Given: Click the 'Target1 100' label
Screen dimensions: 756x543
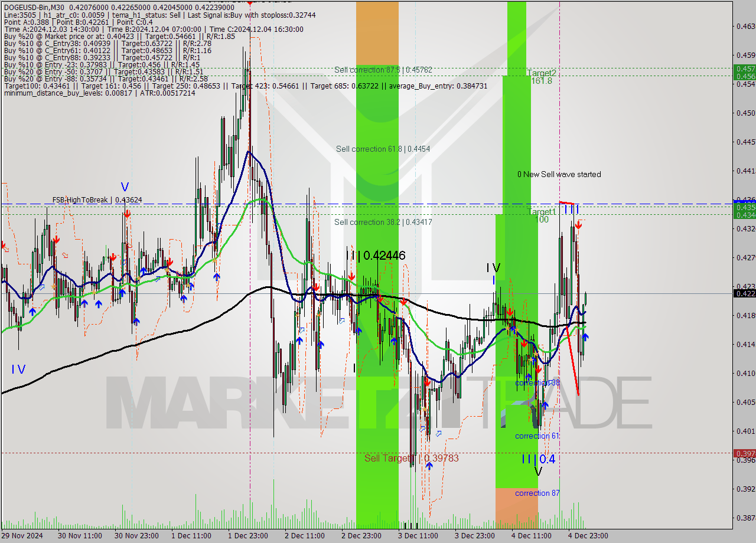Looking at the screenshot, I should point(542,215).
